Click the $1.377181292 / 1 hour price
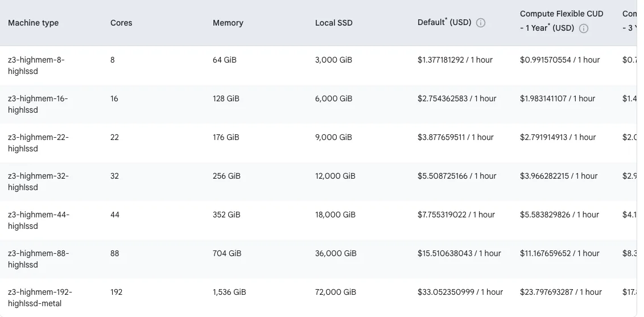This screenshot has width=644, height=317. (455, 60)
